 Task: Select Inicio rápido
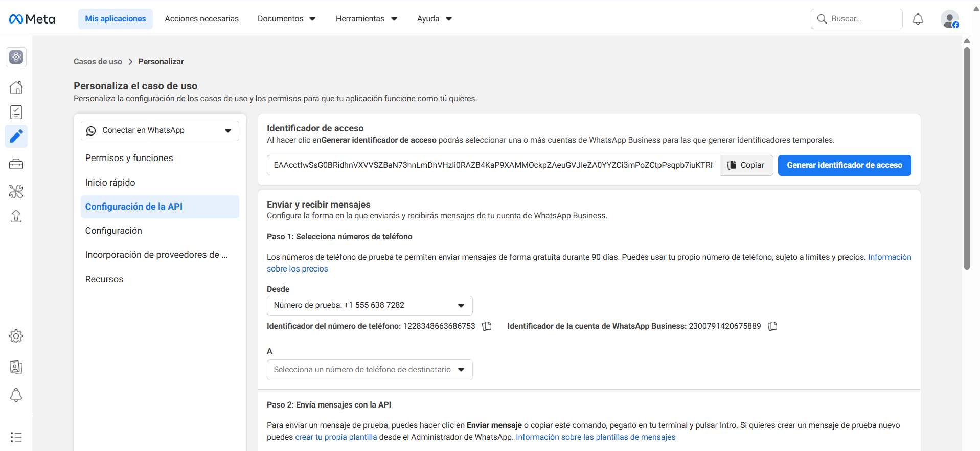point(160,183)
